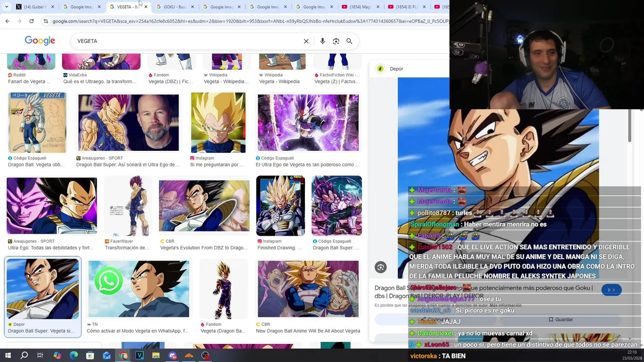Switch to the (1854) Magi YouTube tab
Viewport: 644px width, 362px height.
(359, 7)
